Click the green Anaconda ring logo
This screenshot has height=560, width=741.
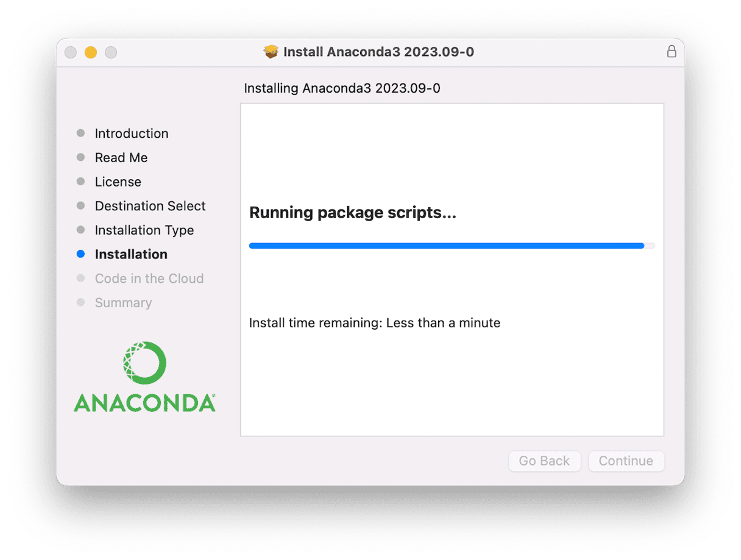coord(144,364)
